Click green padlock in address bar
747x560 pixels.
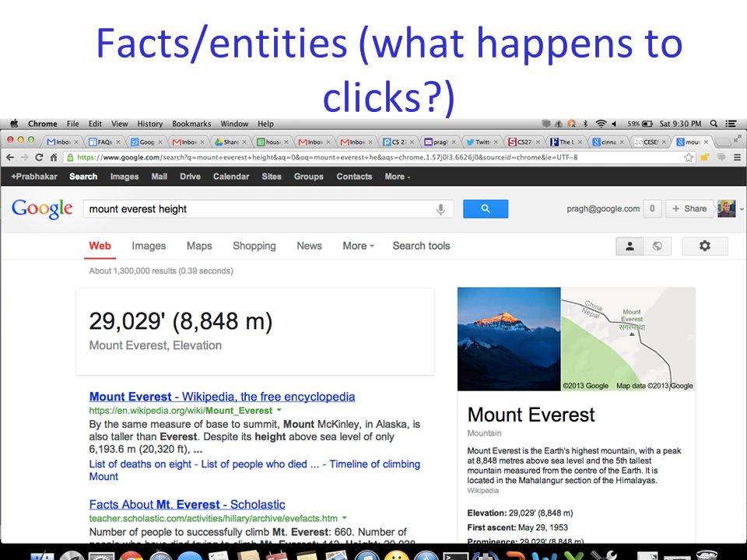tap(70, 157)
